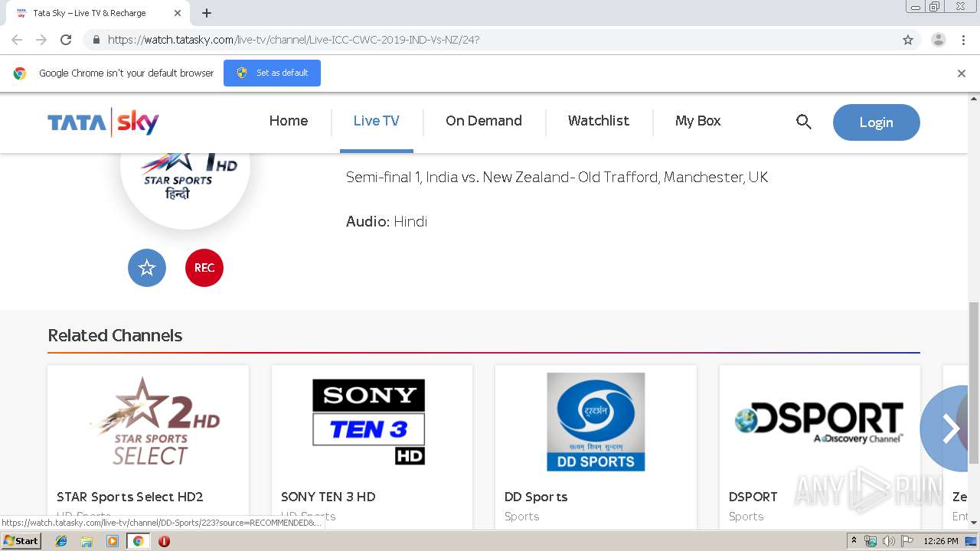
Task: Go to Home tab
Action: (x=289, y=121)
